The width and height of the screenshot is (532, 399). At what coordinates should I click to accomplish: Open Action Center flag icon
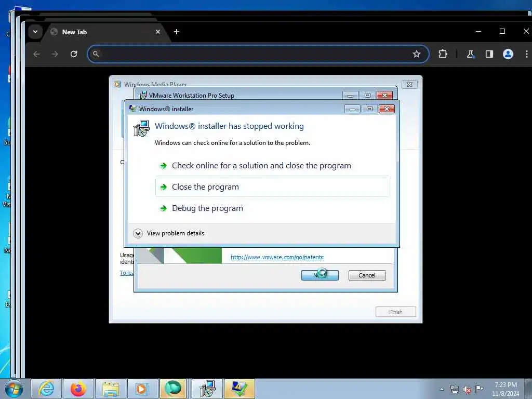click(x=479, y=389)
